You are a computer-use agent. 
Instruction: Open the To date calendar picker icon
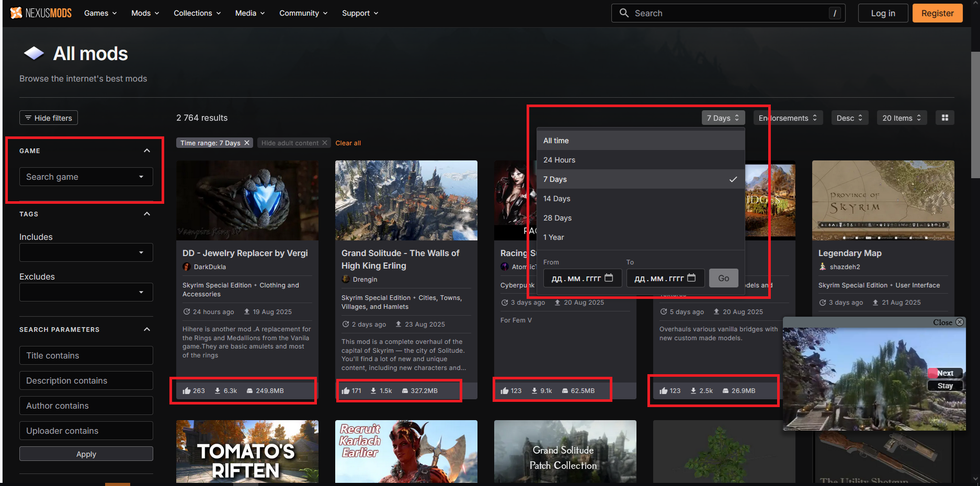click(691, 278)
